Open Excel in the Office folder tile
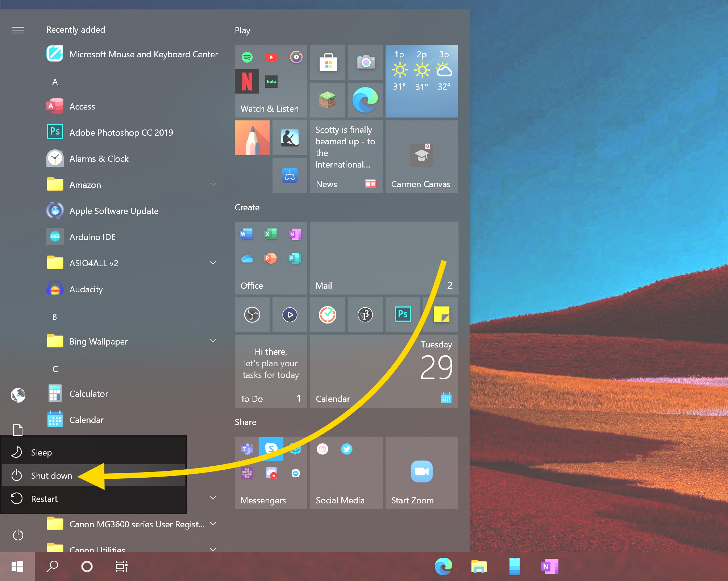728x581 pixels. coord(271,234)
